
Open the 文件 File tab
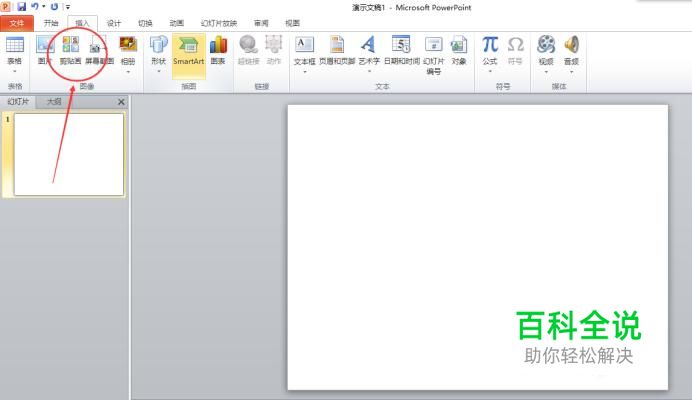coord(17,23)
